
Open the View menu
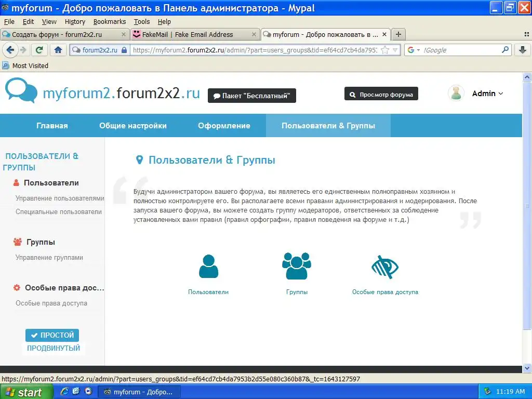tap(49, 22)
